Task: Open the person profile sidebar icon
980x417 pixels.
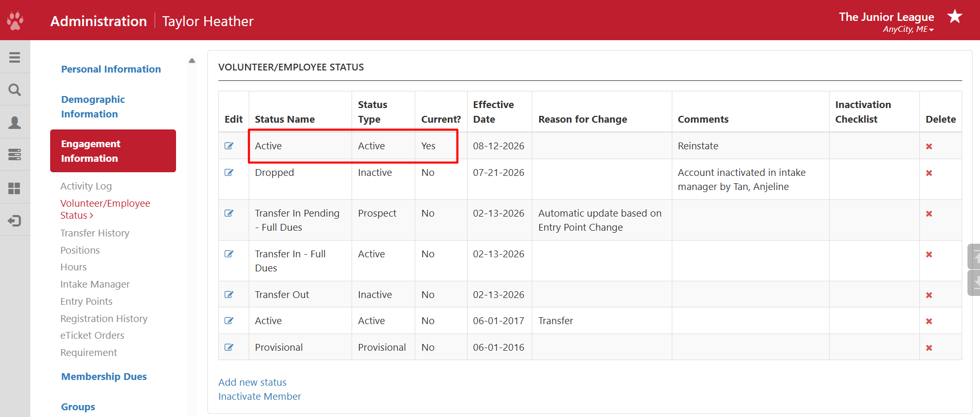Action: point(15,123)
